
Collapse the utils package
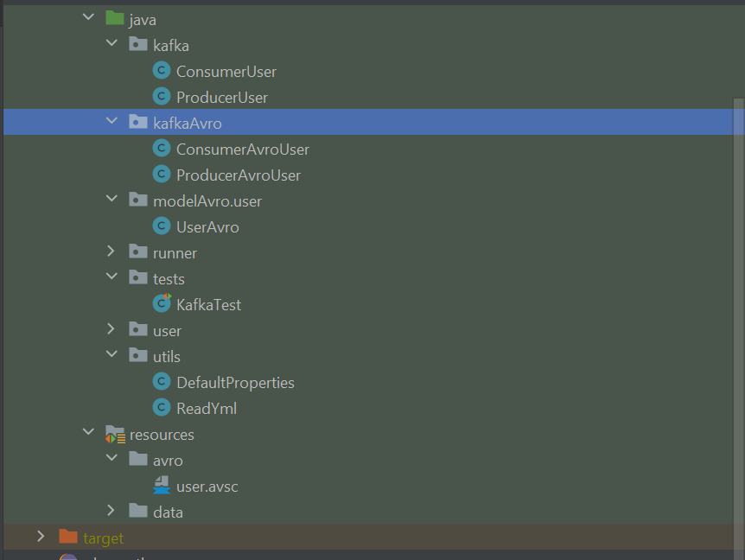coord(111,354)
